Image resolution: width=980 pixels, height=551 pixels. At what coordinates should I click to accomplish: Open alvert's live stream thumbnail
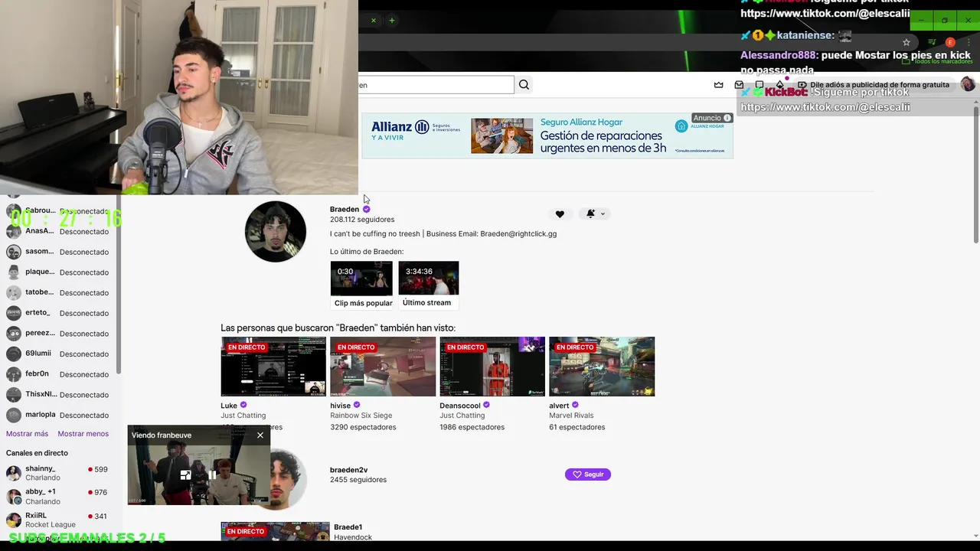coord(602,367)
